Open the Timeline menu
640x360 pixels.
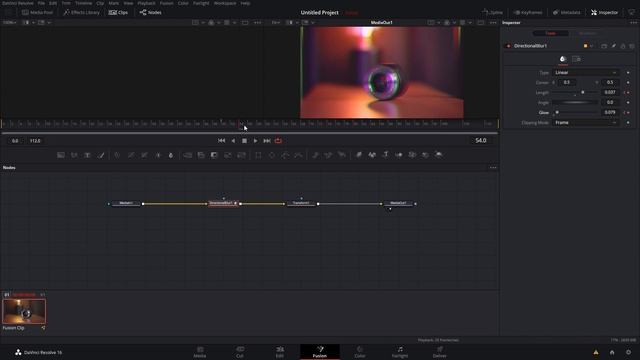[83, 3]
